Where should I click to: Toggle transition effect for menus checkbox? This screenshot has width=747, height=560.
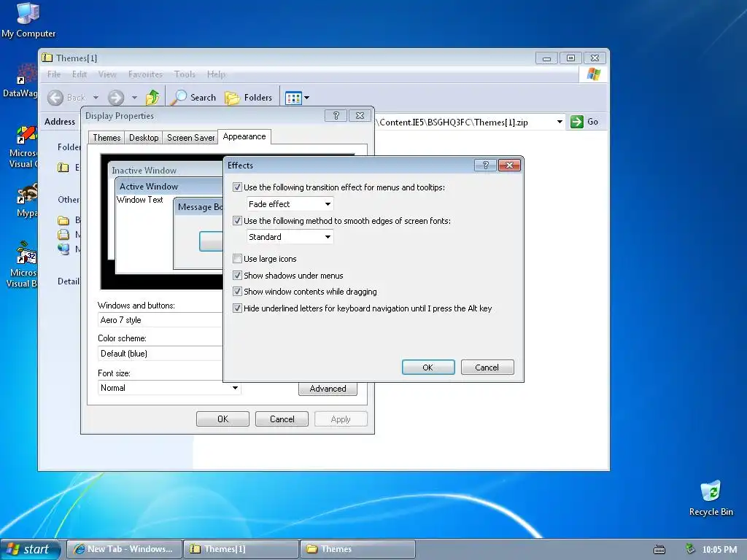pos(237,187)
